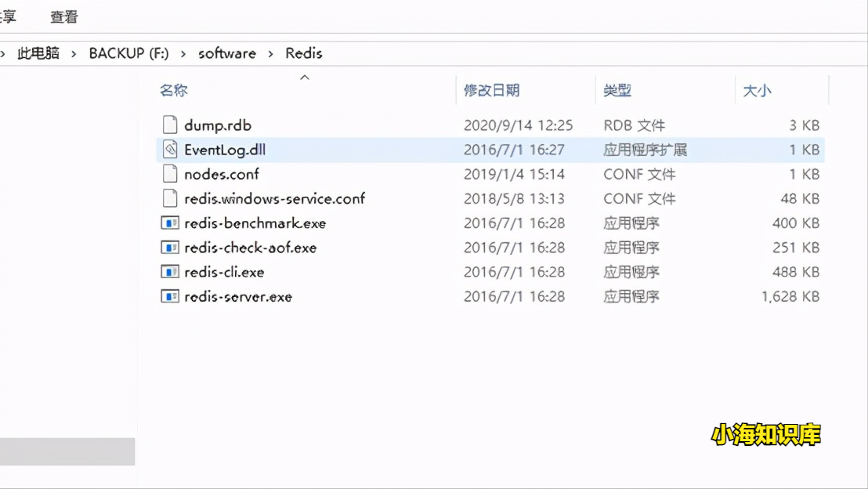
Task: Click the date 2019/1/4 15:14
Action: point(514,175)
